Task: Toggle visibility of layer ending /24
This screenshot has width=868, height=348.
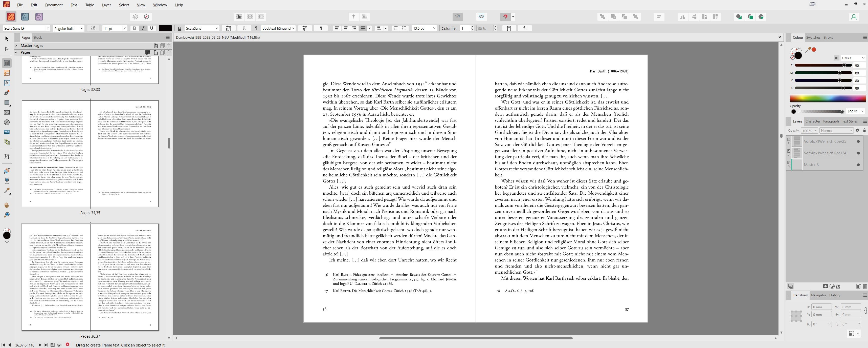Action: [858, 153]
